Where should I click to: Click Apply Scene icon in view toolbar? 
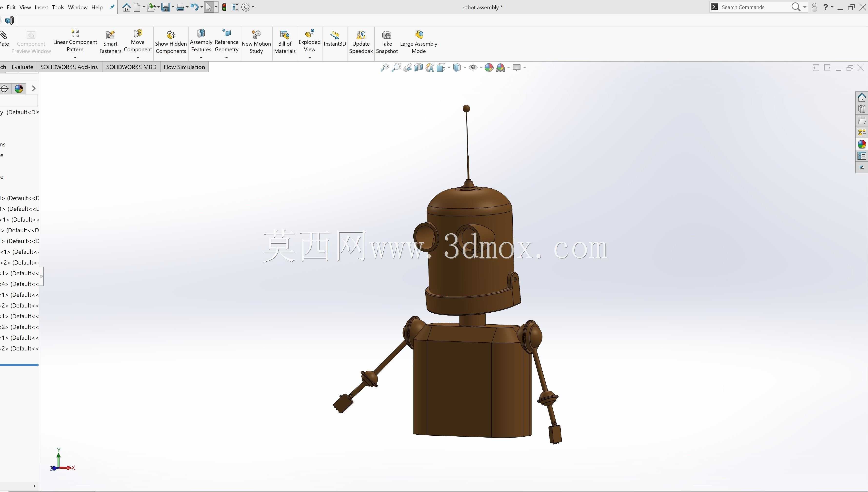pos(500,68)
